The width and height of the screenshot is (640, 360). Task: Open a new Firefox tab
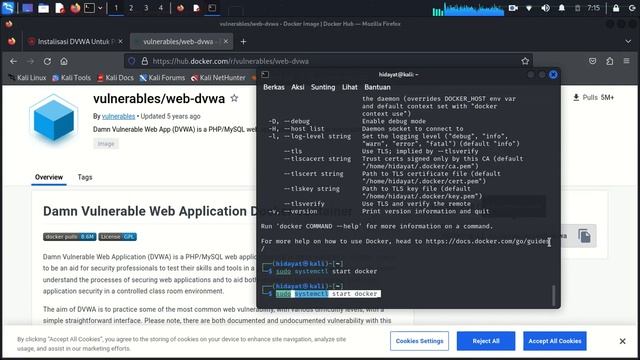[x=243, y=42]
